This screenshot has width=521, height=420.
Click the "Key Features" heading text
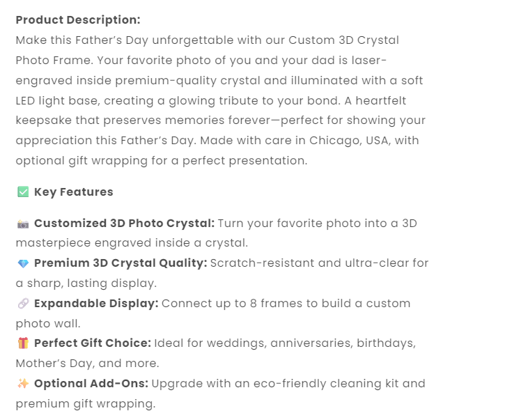73,192
